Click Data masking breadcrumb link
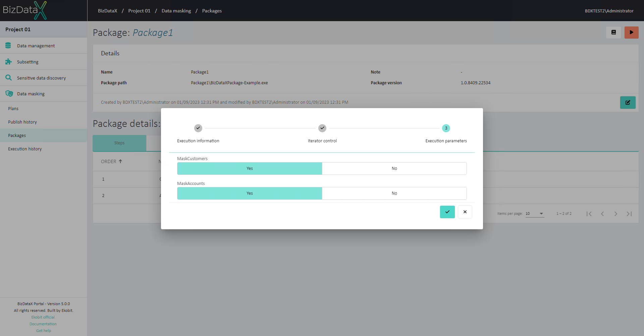 pyautogui.click(x=176, y=11)
